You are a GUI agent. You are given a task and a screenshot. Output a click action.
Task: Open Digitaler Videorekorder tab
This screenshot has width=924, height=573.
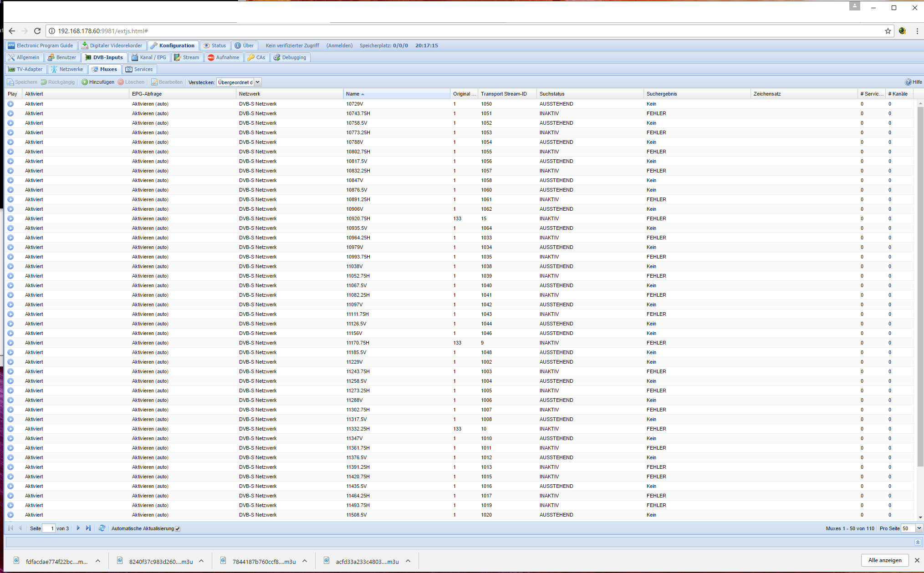(x=112, y=46)
